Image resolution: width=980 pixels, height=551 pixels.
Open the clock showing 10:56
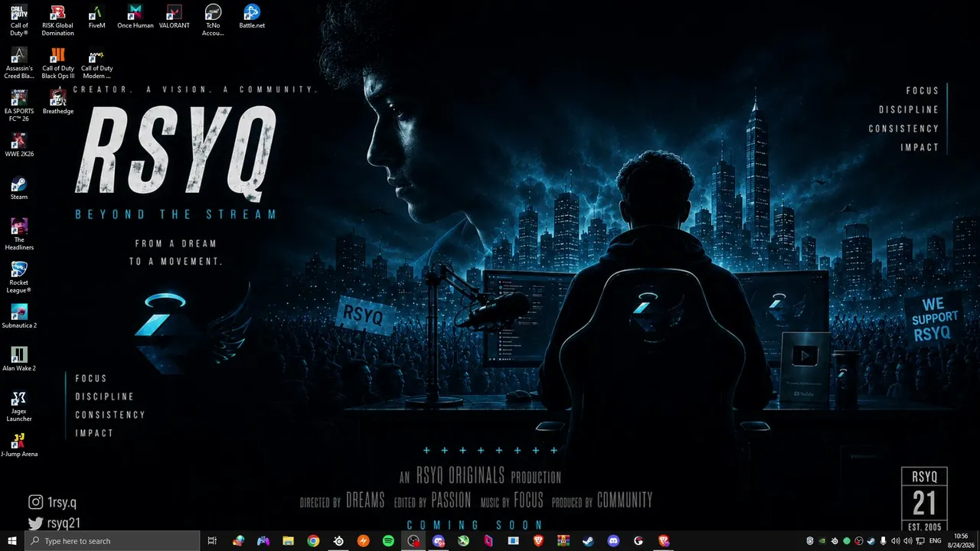coord(961,541)
